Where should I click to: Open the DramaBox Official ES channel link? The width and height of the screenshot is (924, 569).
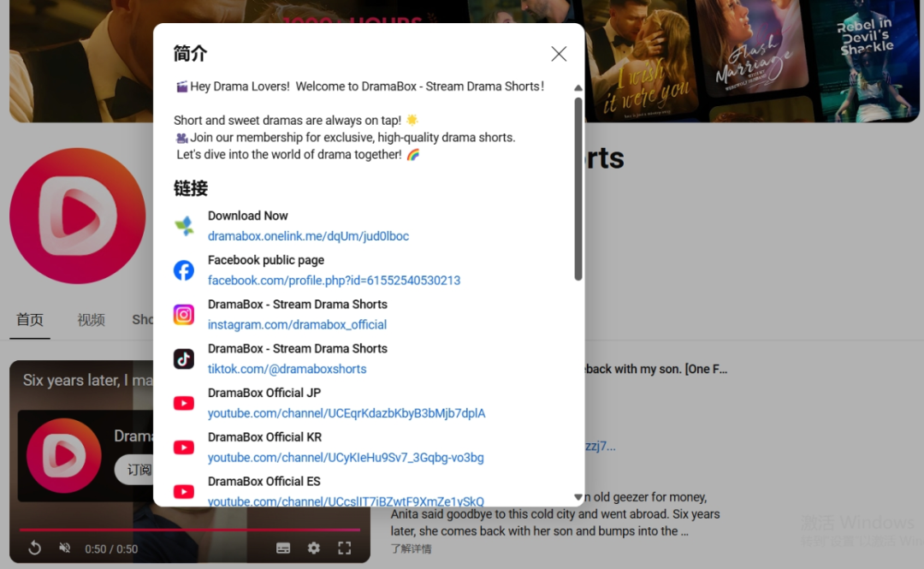(x=346, y=501)
